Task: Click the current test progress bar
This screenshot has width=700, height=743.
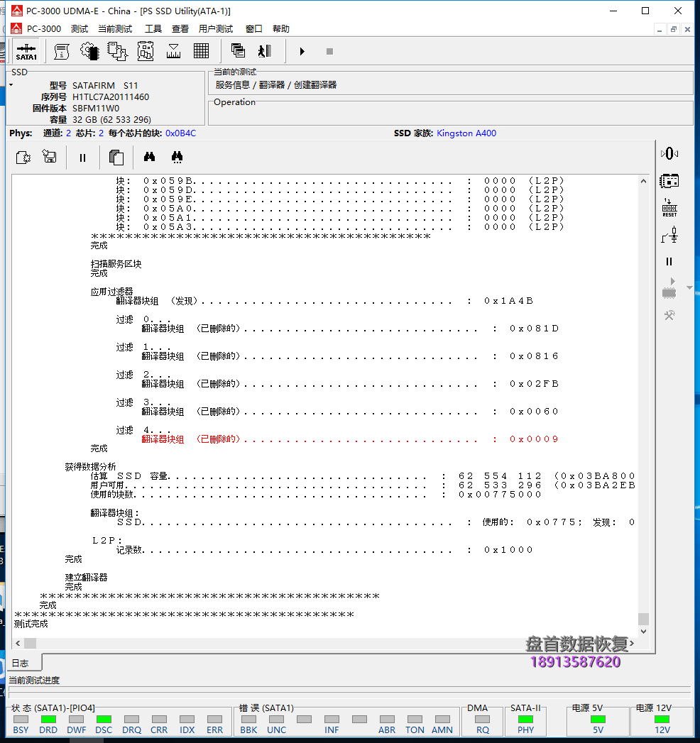Action: (349, 691)
